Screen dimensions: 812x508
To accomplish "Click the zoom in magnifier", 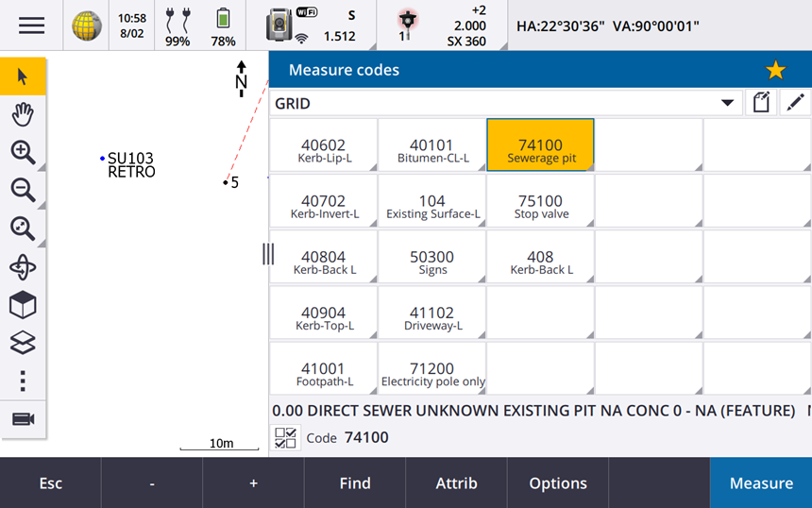I will 23,152.
